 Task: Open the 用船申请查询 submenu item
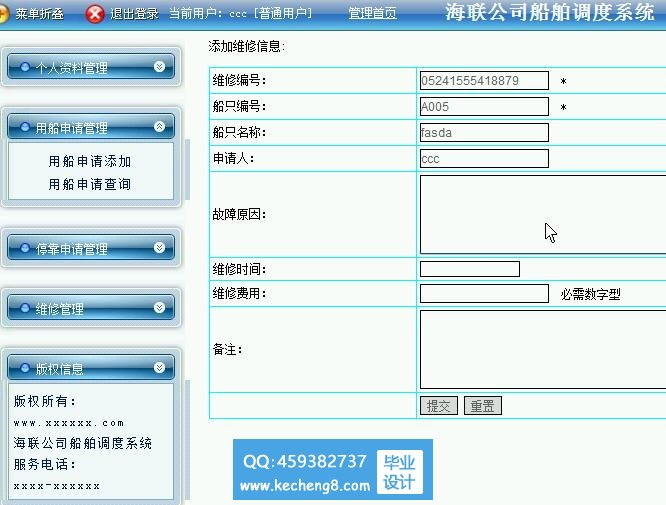90,184
